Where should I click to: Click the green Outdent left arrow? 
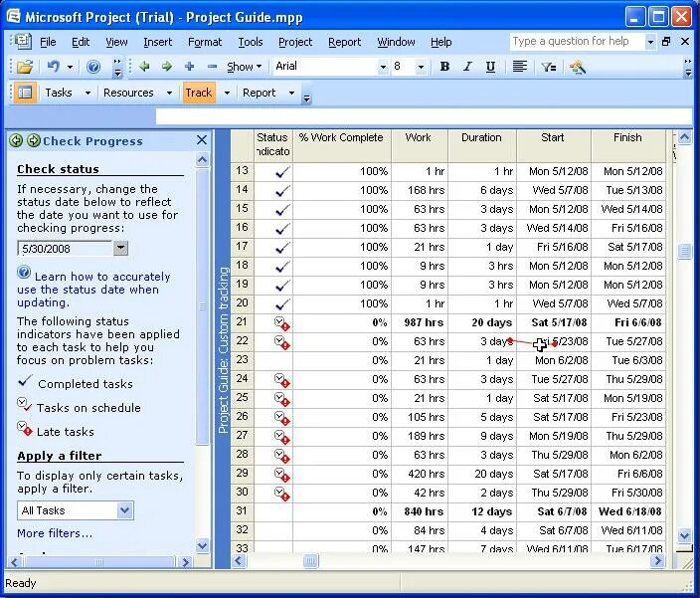(x=144, y=67)
